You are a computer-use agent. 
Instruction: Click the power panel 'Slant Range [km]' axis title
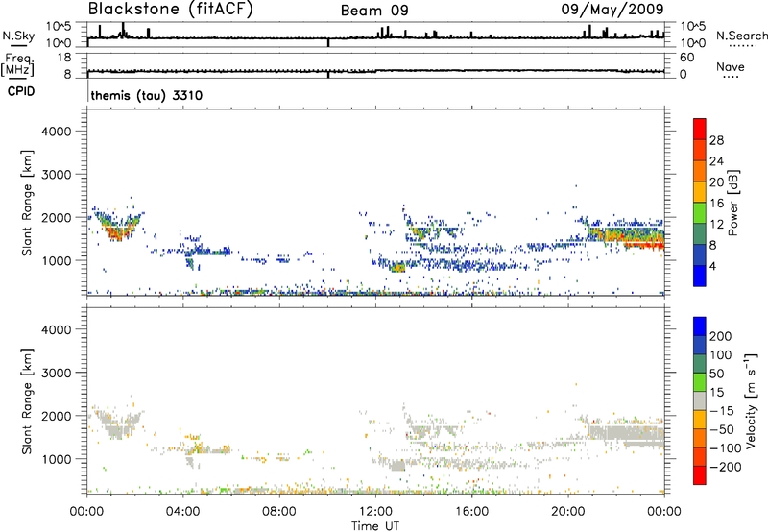27,203
